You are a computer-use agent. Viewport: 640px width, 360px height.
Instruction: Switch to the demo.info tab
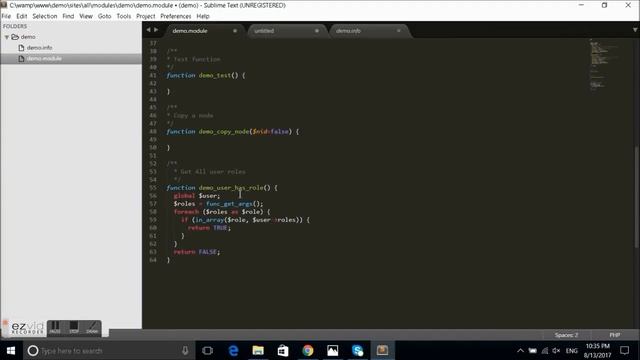click(348, 31)
